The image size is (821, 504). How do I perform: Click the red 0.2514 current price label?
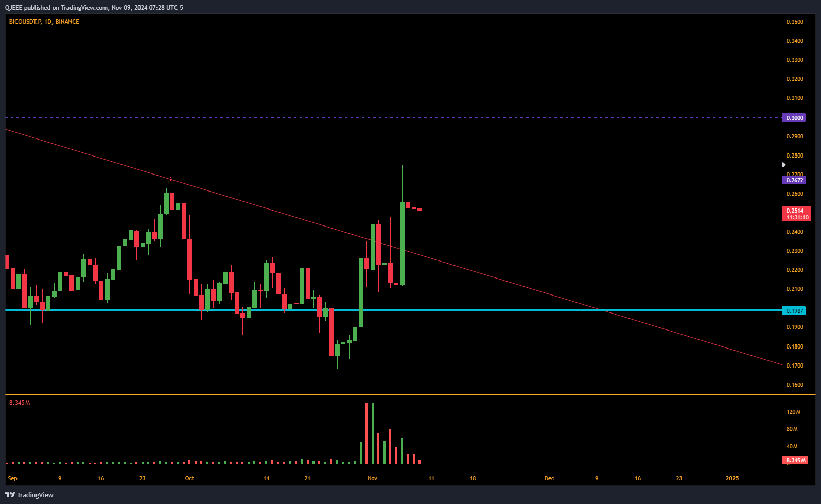tap(796, 214)
